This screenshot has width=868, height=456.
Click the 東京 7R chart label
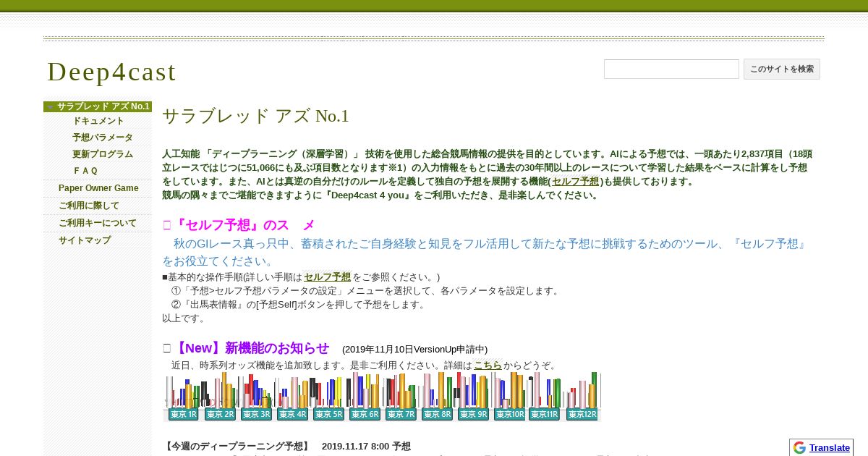[400, 414]
